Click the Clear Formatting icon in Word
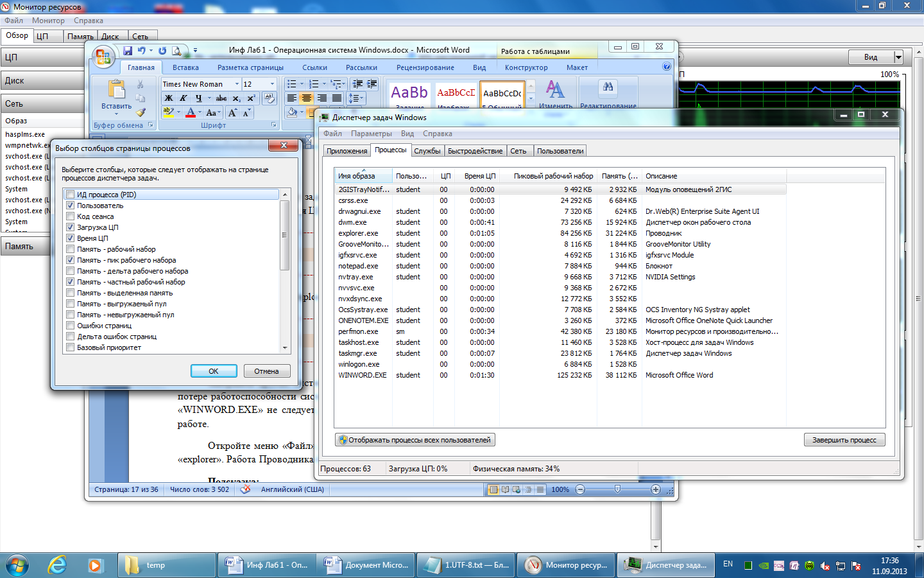 [x=269, y=98]
